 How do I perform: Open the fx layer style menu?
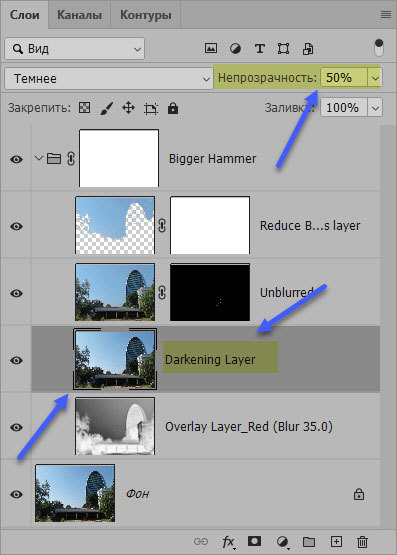coord(228,542)
